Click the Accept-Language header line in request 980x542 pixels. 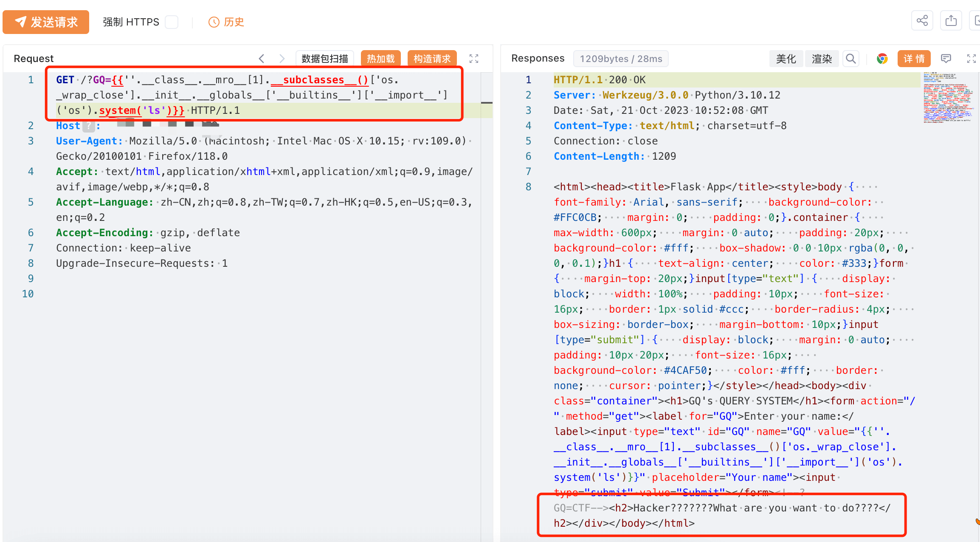pyautogui.click(x=264, y=210)
